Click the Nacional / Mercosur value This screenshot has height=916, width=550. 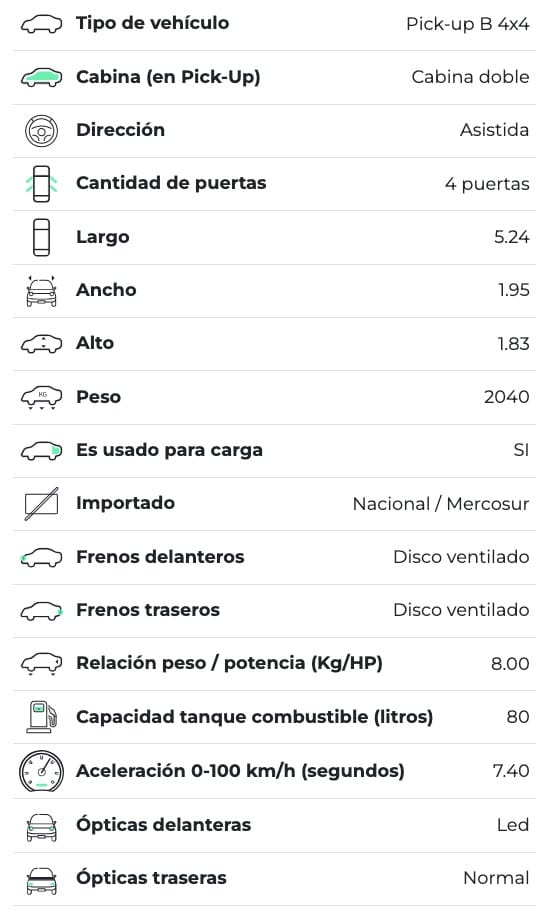pos(441,504)
